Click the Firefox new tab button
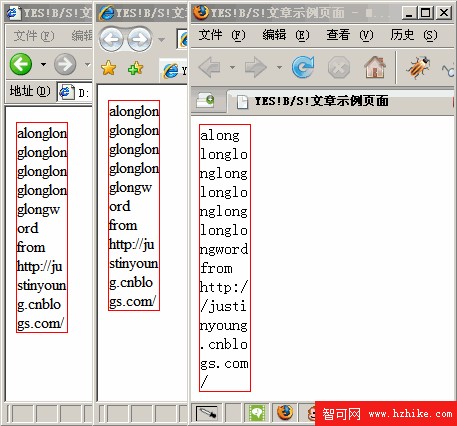457x426 pixels. [205, 100]
